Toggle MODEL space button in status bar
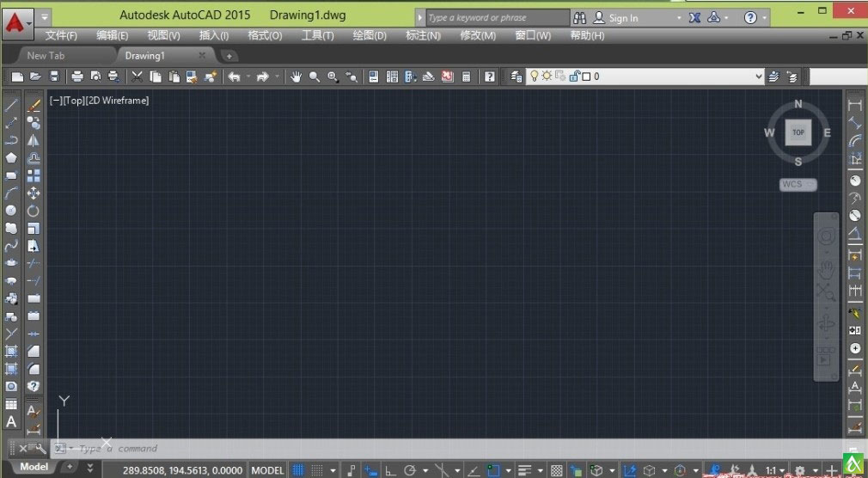The height and width of the screenshot is (478, 868). pyautogui.click(x=267, y=470)
